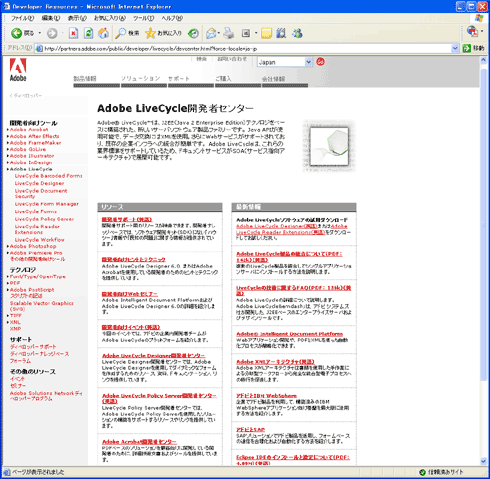Open the Adobe PostScript sidebar link

click(x=32, y=290)
